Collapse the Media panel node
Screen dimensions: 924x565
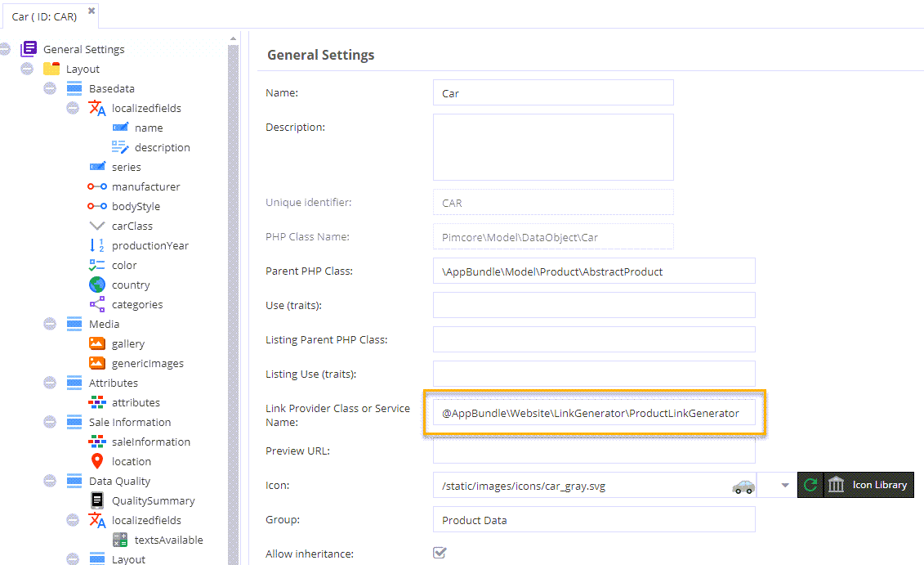[x=51, y=324]
